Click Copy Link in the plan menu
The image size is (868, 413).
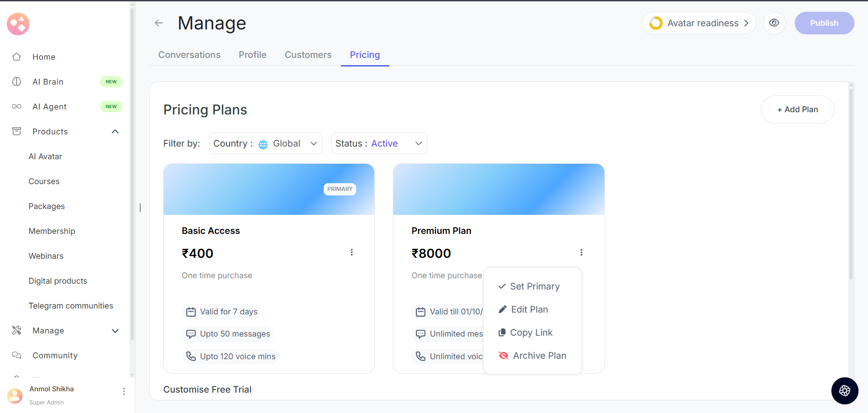click(531, 332)
